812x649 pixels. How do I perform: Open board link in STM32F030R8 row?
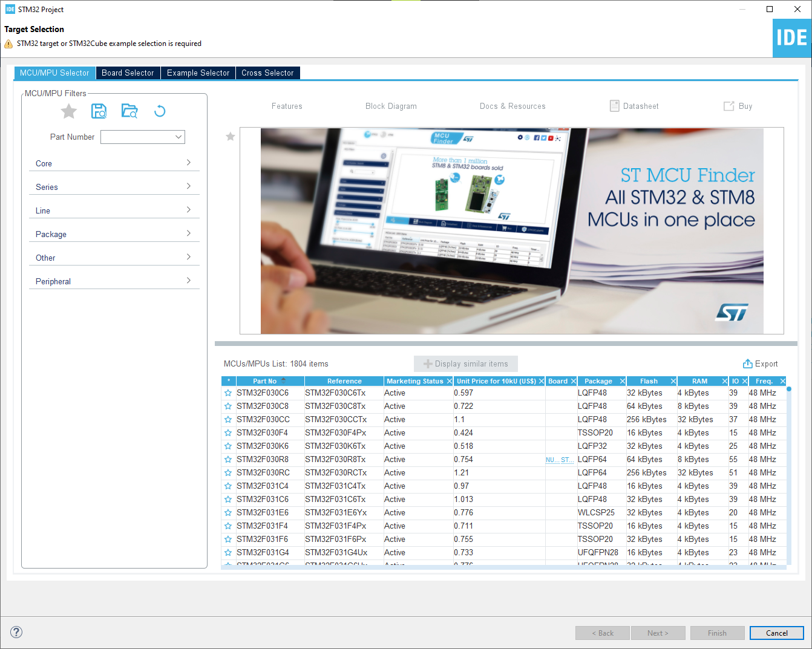[x=559, y=460]
